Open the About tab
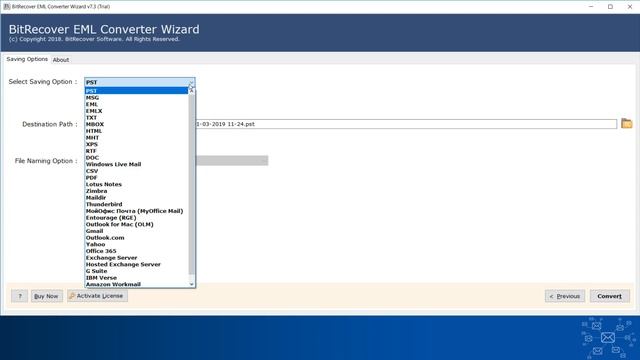The height and width of the screenshot is (360, 640). click(61, 60)
